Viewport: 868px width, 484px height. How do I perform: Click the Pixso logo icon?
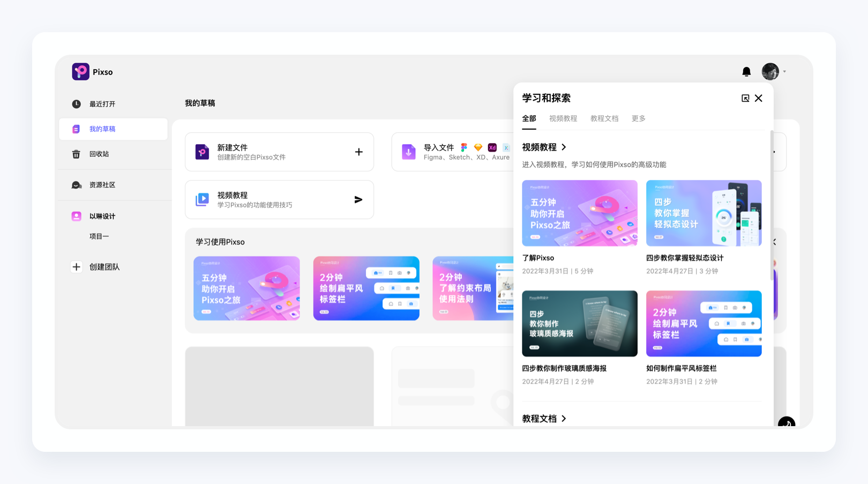pos(79,71)
